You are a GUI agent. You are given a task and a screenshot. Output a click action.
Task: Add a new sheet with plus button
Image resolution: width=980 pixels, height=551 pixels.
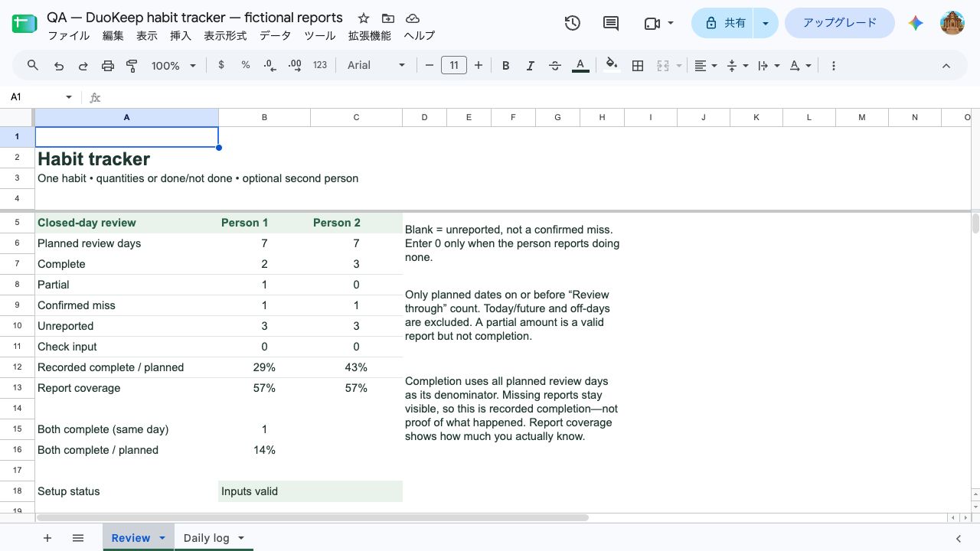[47, 538]
